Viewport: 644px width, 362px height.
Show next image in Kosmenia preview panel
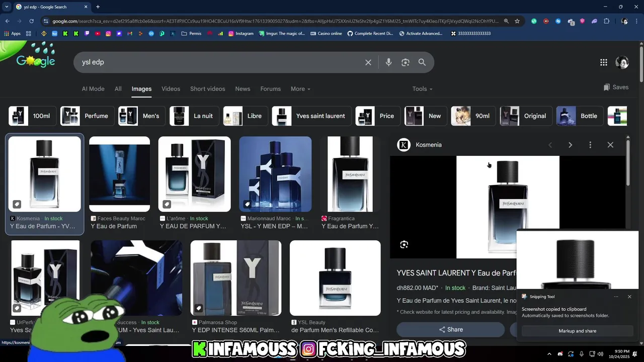(570, 145)
